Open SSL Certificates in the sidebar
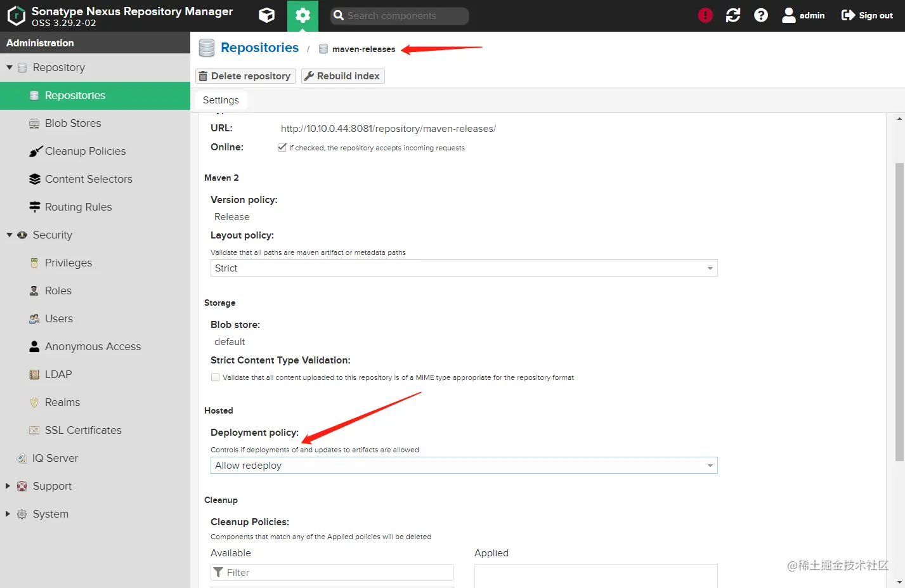Viewport: 905px width, 588px height. 95,430
